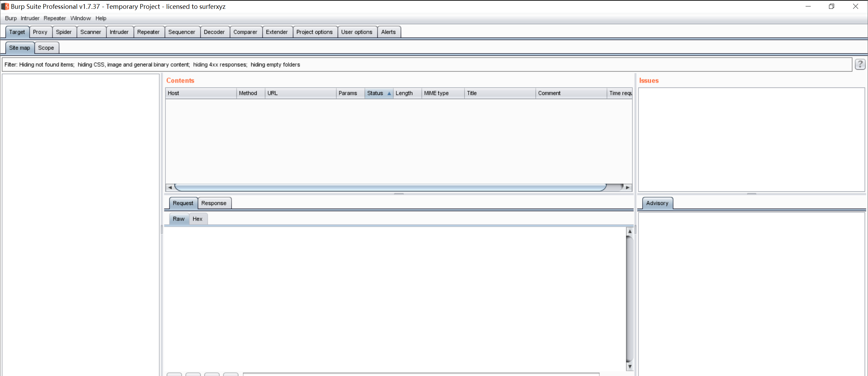Open the filter help question mark icon
Screen dimensions: 868x376
pyautogui.click(x=860, y=64)
